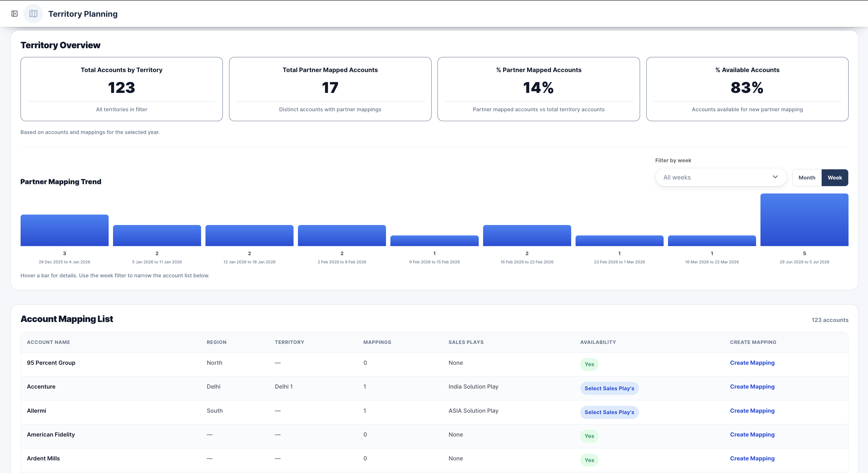
Task: Click the Account Name column header
Action: click(49, 342)
